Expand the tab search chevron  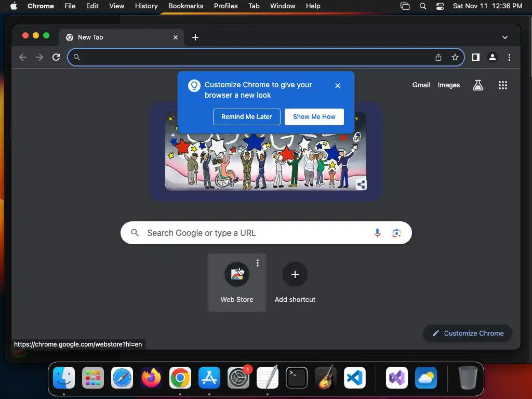(x=505, y=37)
